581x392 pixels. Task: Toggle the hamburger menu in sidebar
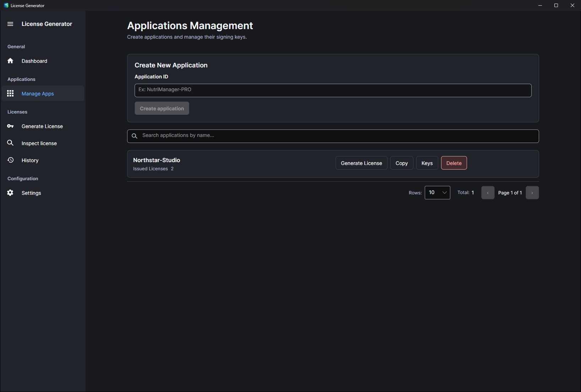pos(10,24)
